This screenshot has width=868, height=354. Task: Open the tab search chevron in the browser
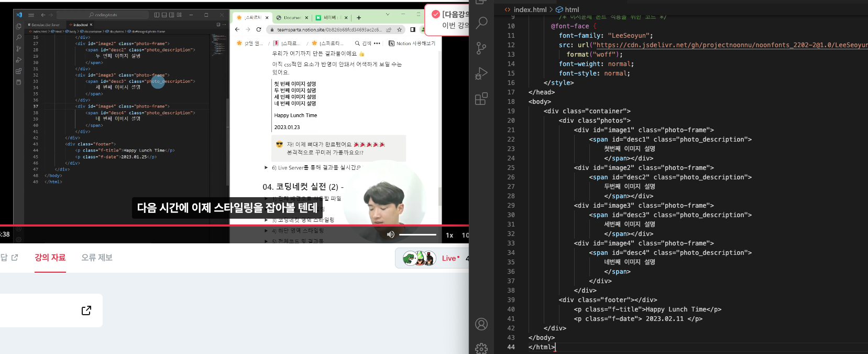pos(388,14)
